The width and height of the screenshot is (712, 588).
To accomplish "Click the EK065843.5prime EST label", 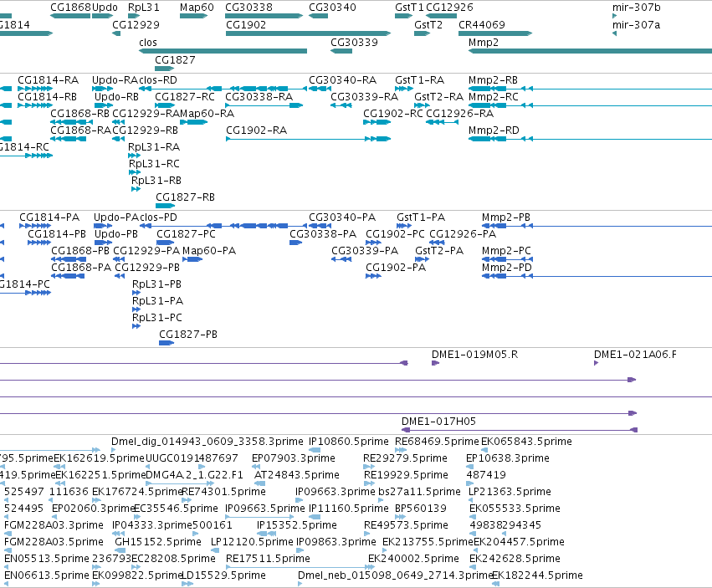I will pos(526,442).
